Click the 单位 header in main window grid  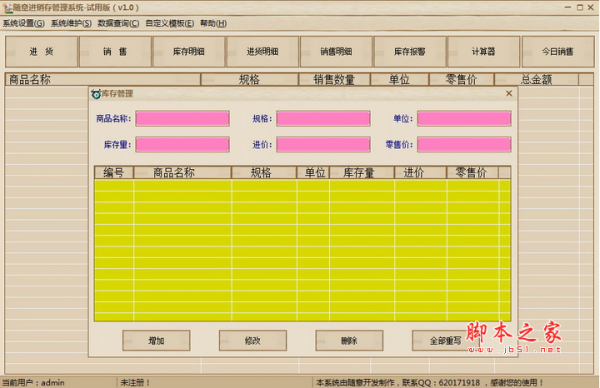(x=399, y=80)
